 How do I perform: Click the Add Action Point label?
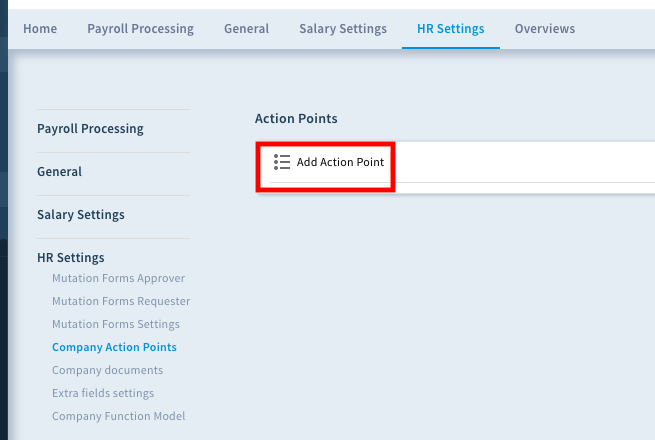(340, 162)
